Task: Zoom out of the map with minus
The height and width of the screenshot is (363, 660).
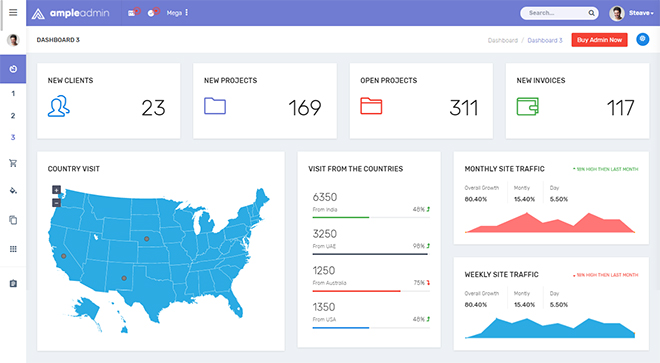Action: (x=56, y=203)
